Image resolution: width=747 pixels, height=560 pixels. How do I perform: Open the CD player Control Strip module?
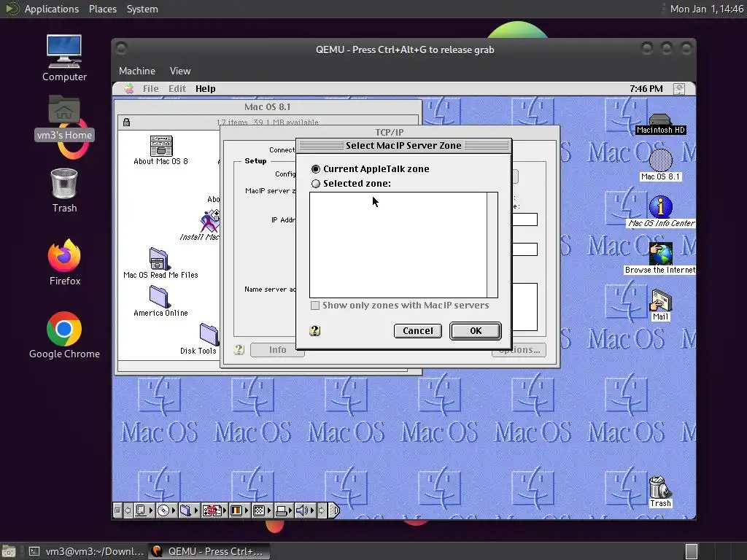pyautogui.click(x=166, y=511)
